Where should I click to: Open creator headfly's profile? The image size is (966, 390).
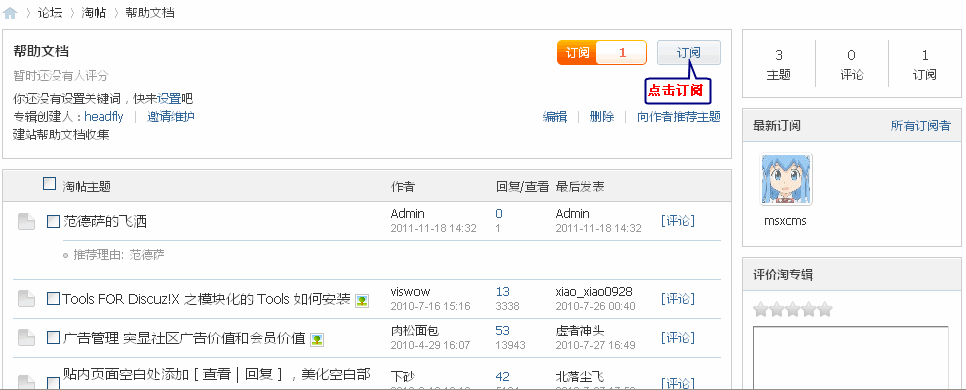(x=104, y=116)
